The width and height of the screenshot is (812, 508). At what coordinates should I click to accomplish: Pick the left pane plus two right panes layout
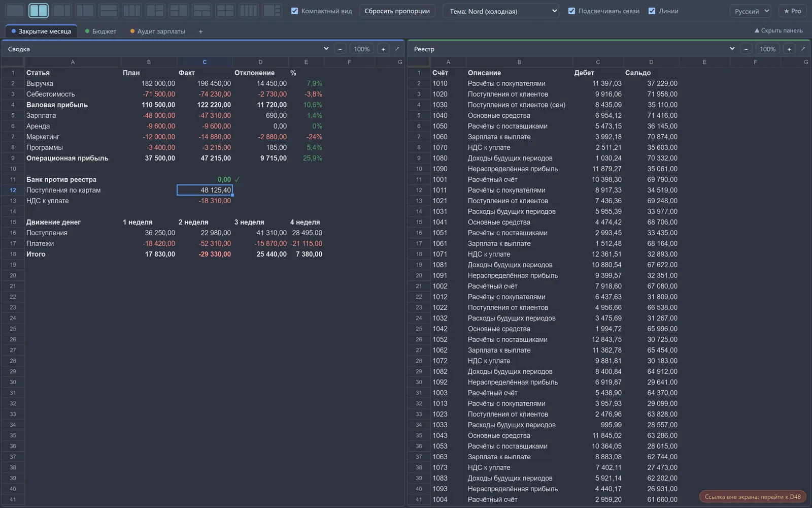click(155, 11)
